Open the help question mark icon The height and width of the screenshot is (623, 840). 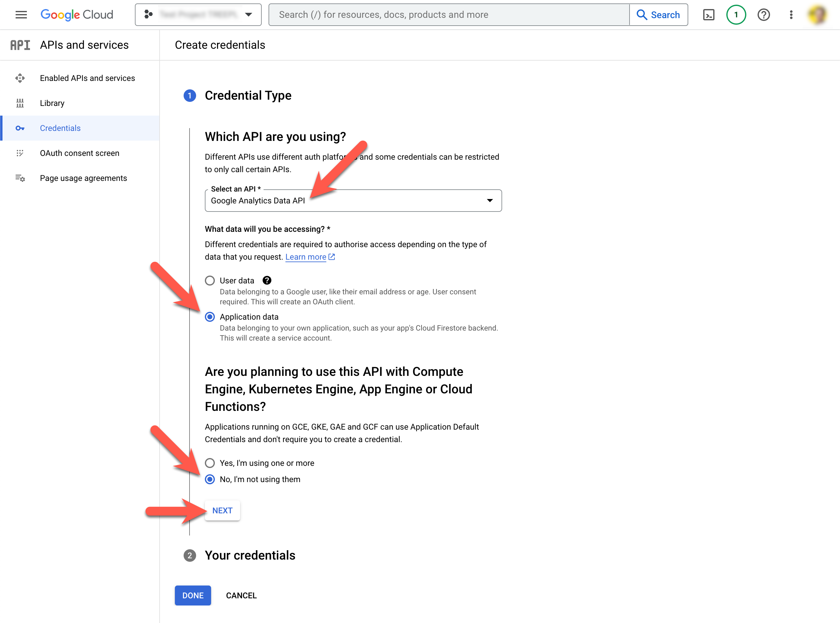pyautogui.click(x=763, y=15)
